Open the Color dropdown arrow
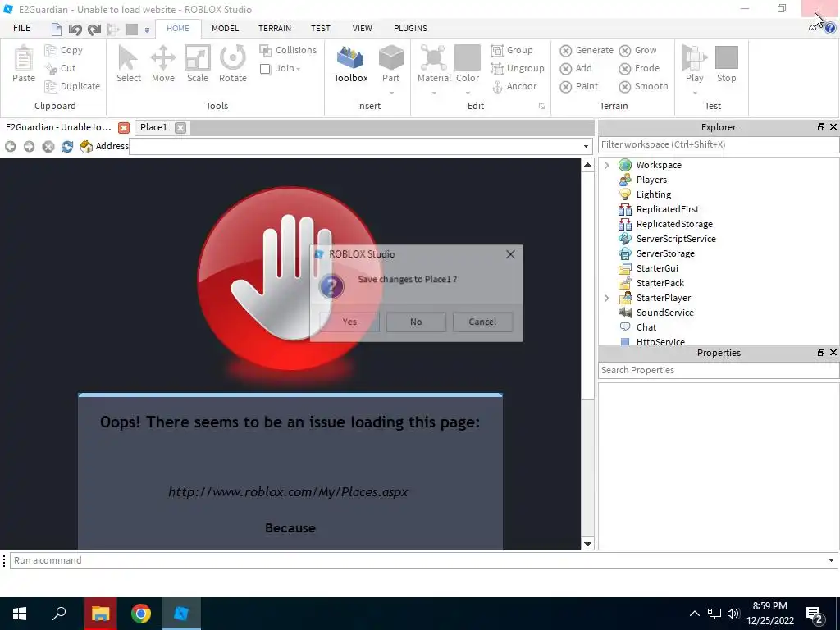The width and height of the screenshot is (840, 630). click(467, 93)
